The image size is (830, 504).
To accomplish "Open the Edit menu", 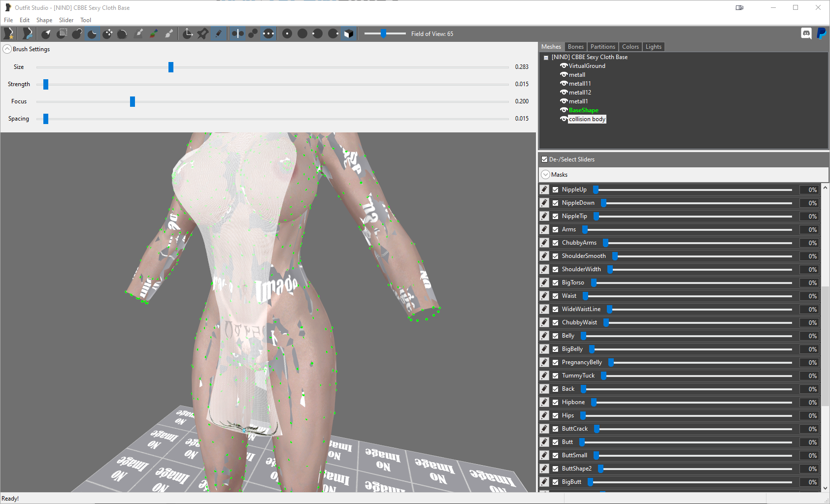I will pyautogui.click(x=25, y=20).
